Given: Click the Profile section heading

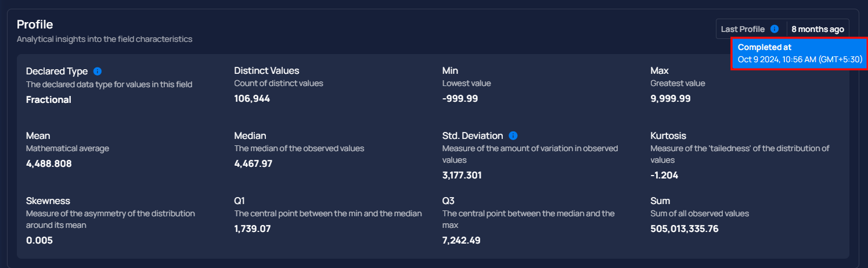Looking at the screenshot, I should coord(35,24).
